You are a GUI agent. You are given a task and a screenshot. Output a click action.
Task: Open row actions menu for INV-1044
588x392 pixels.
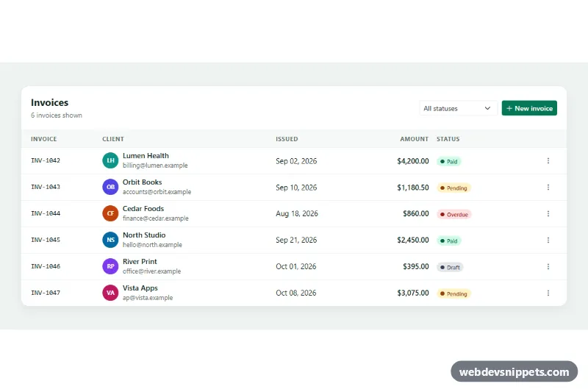click(x=548, y=213)
